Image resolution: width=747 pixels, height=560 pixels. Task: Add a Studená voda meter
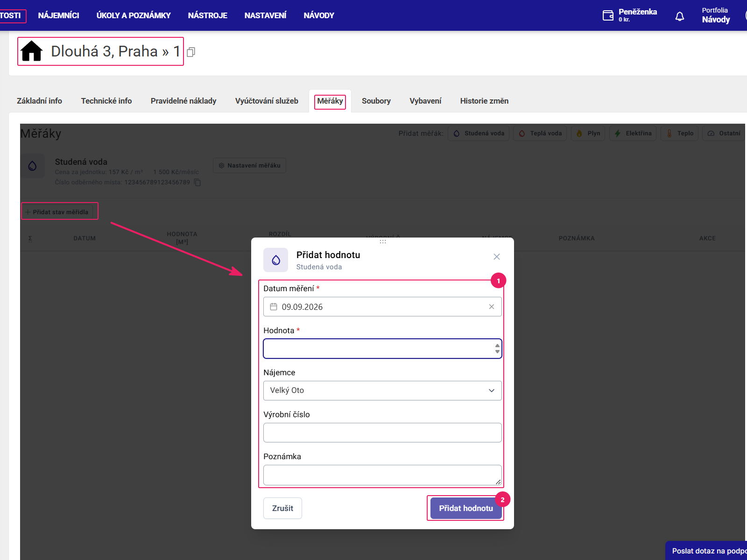479,133
